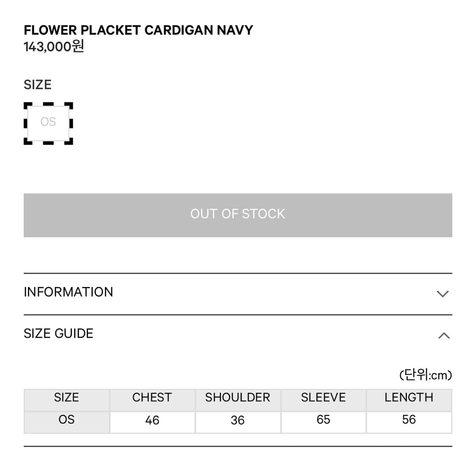The width and height of the screenshot is (476, 450).
Task: Click the SIZE GUIDE section header
Action: (58, 333)
